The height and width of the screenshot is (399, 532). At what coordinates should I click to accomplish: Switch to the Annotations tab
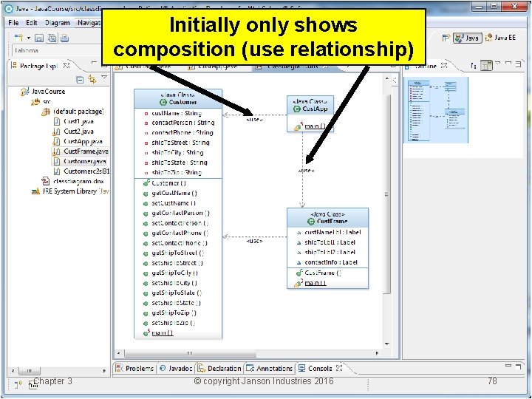(269, 368)
